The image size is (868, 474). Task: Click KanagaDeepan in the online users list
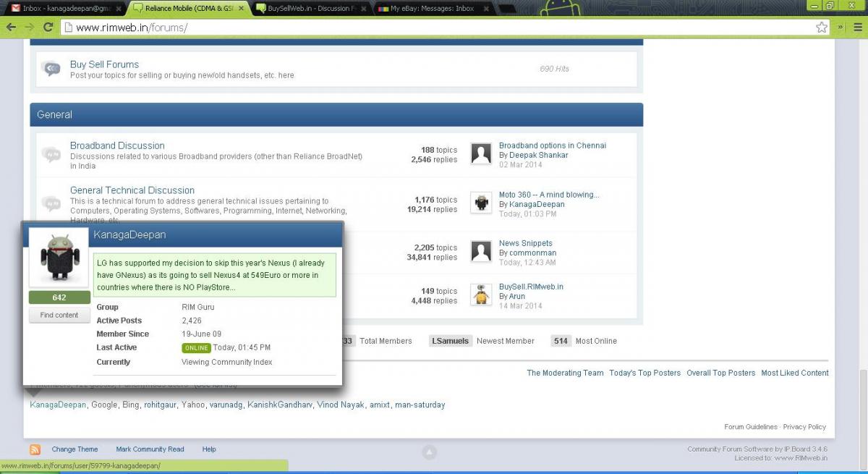(x=58, y=405)
